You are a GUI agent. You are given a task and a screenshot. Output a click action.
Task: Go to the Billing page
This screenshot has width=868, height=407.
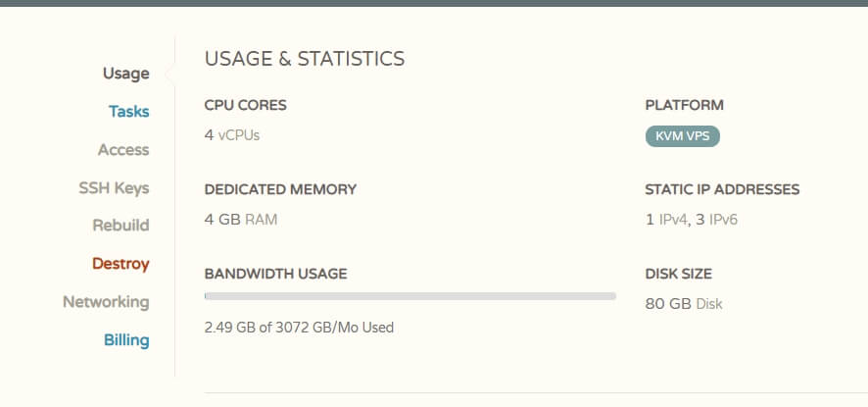(x=126, y=340)
